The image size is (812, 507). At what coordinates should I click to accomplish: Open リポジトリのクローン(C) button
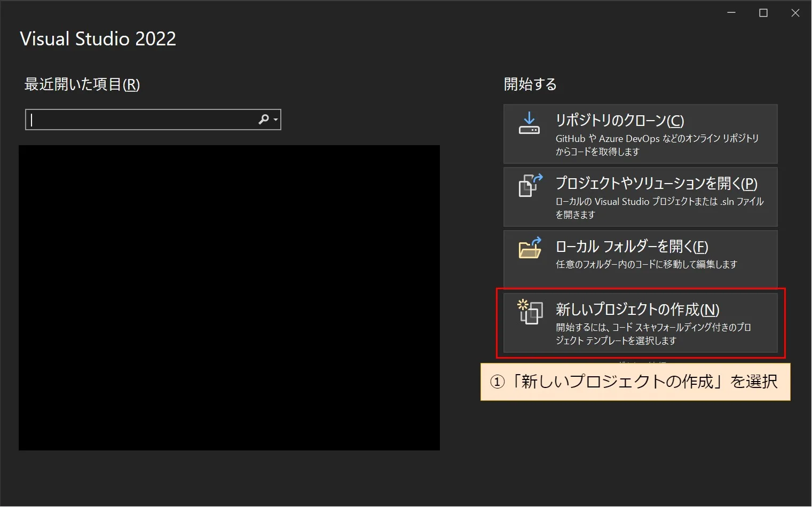pos(640,134)
